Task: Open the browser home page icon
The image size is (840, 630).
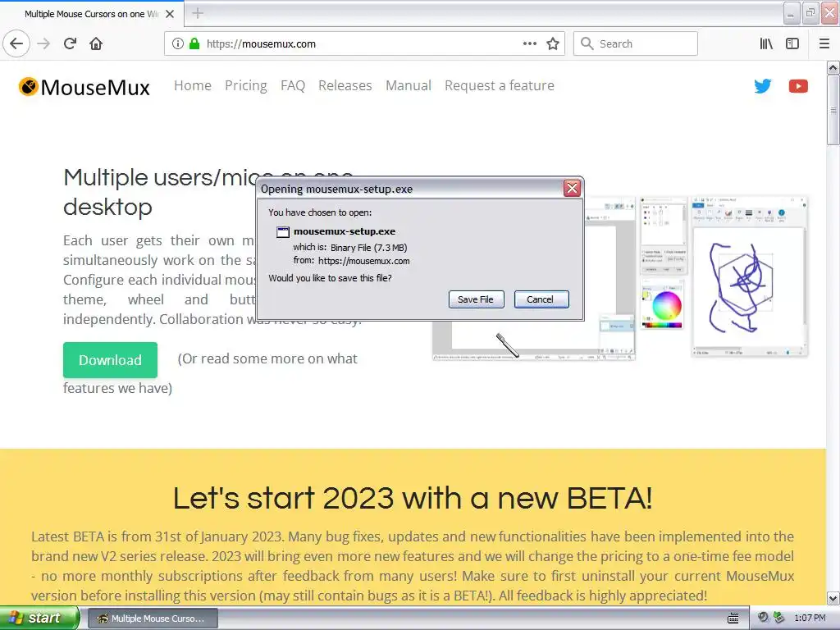Action: click(96, 43)
